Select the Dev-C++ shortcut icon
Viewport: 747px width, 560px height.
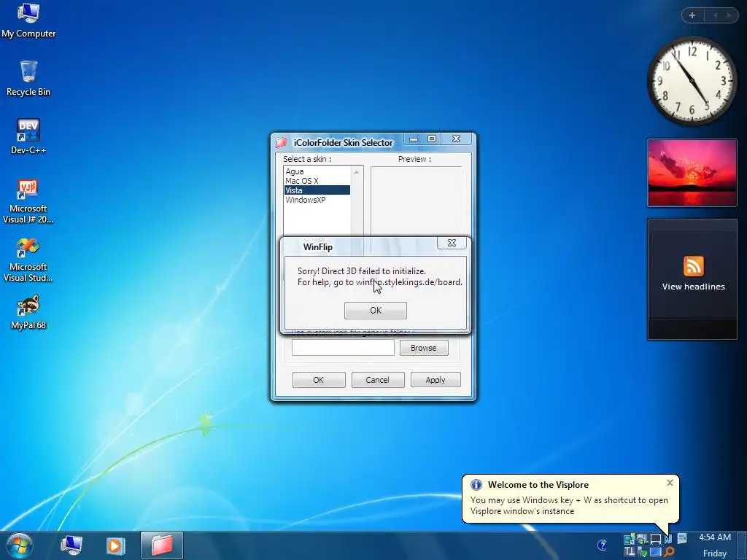28,137
